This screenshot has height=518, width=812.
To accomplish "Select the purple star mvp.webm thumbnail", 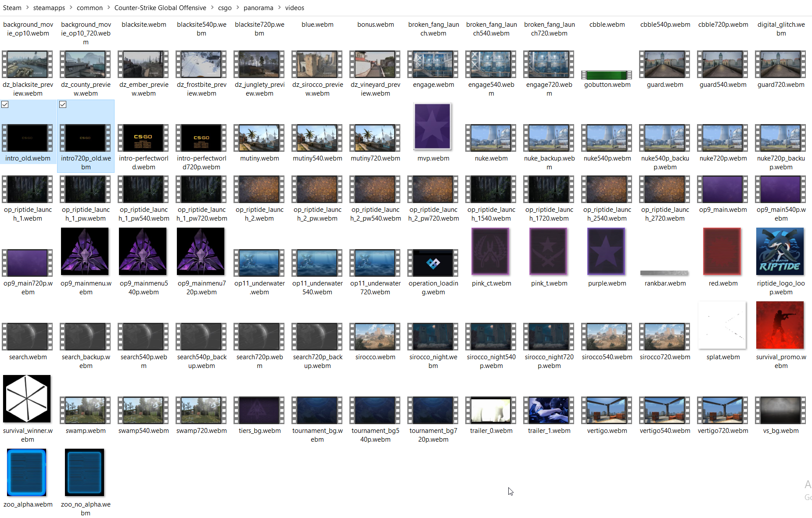I will click(433, 126).
